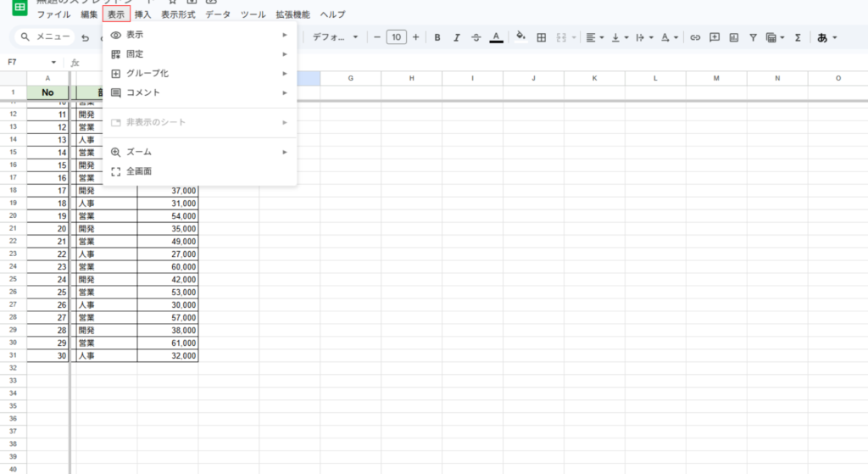Select 全画面 from the menu

pyautogui.click(x=200, y=171)
